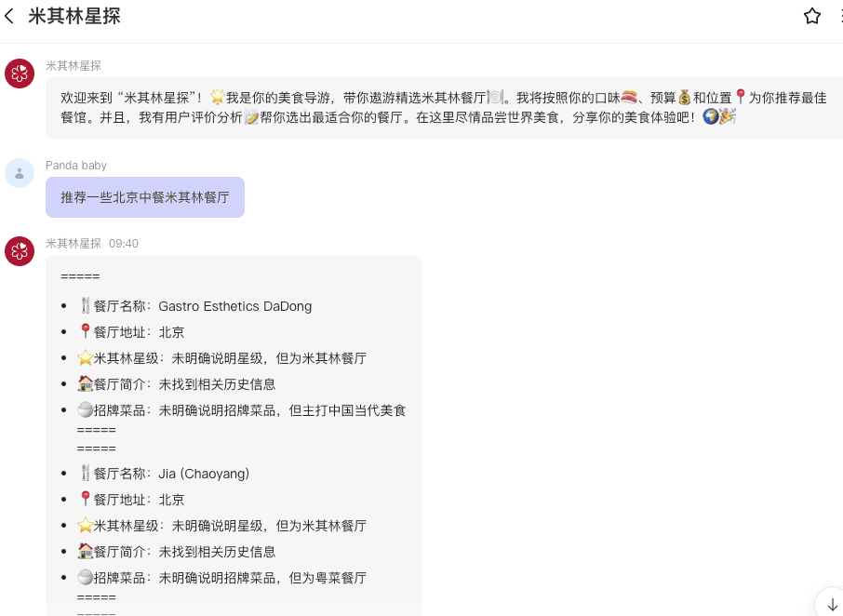Jump to latest with the down-arrow button
The image size is (843, 616).
click(832, 604)
